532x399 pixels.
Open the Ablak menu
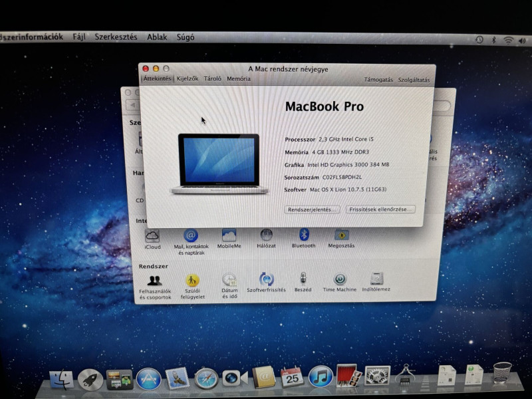[157, 37]
